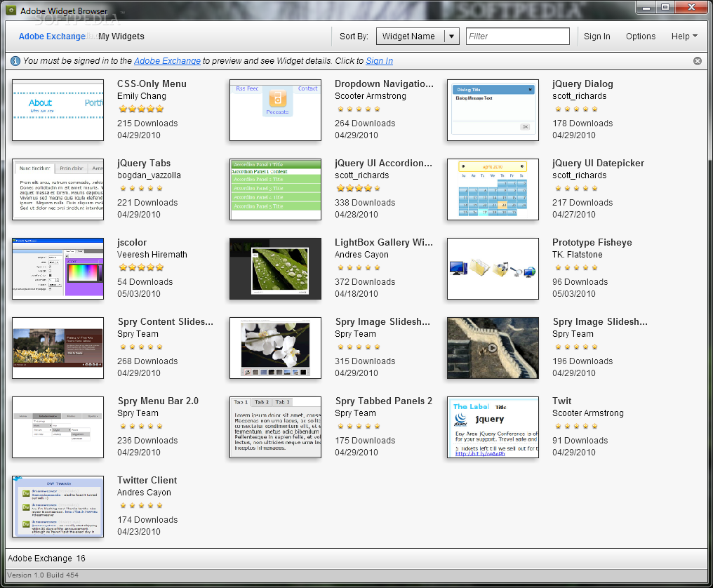Open the Options menu
This screenshot has width=713, height=588.
pos(640,36)
